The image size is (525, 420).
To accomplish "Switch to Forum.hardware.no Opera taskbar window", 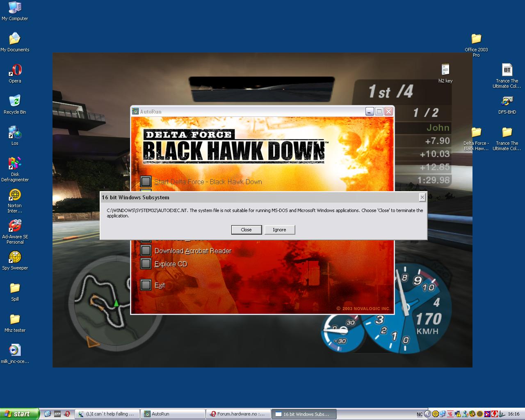I will click(x=238, y=414).
